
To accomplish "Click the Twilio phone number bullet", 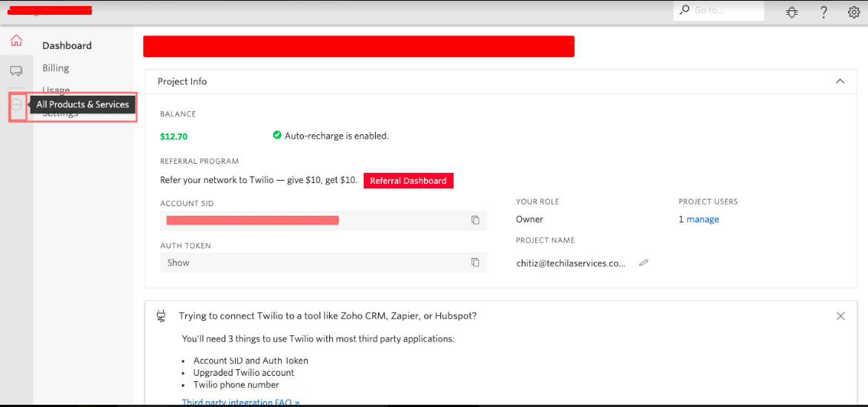I will tap(236, 384).
